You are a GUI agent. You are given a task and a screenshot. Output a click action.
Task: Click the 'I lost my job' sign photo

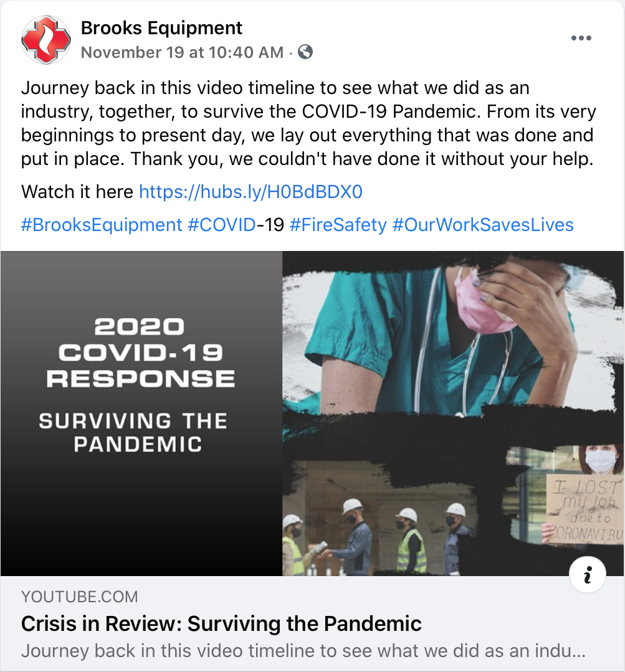(x=566, y=497)
